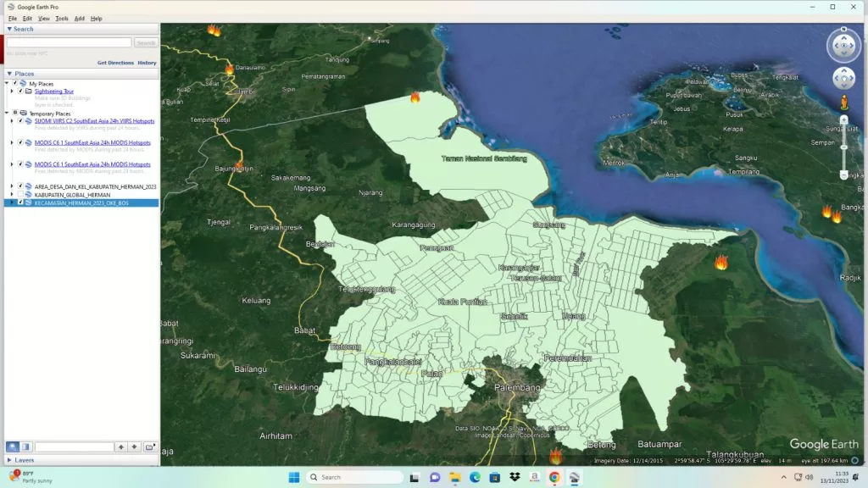Select the Temporary Places folder icon

(23, 114)
